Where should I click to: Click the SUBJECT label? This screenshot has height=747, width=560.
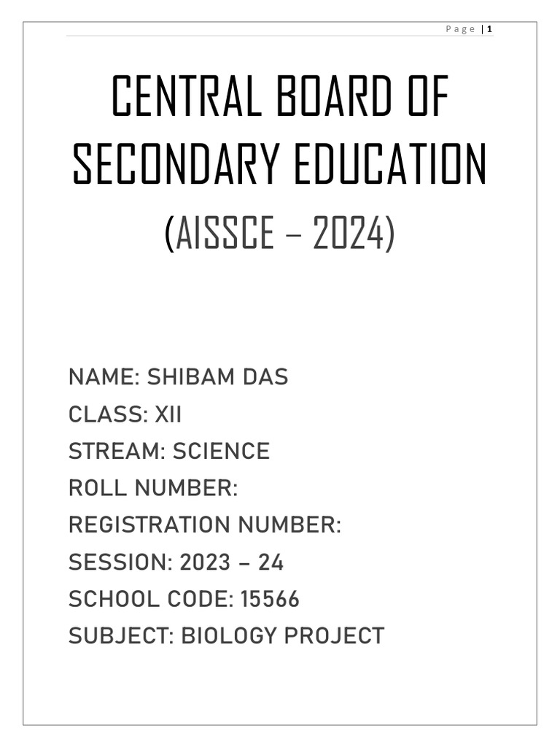[121, 636]
